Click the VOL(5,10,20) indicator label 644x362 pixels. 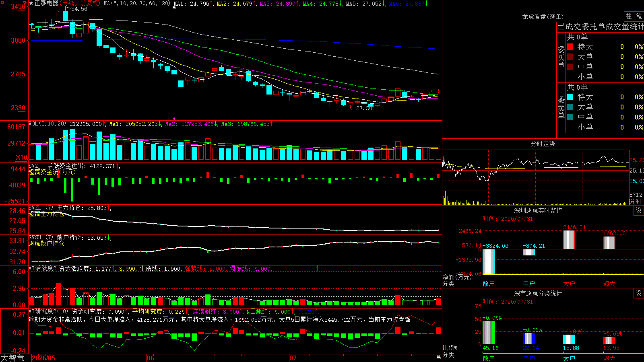[47, 124]
